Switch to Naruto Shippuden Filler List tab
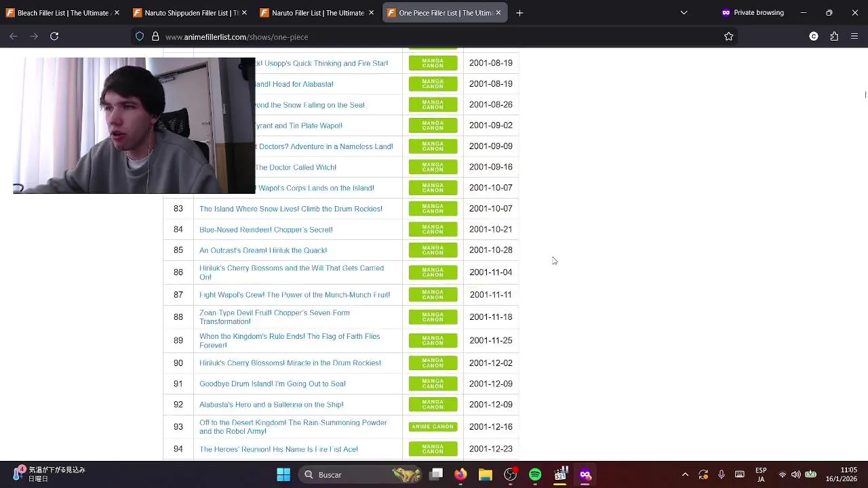Screen dimensions: 868x488 pos(190,13)
